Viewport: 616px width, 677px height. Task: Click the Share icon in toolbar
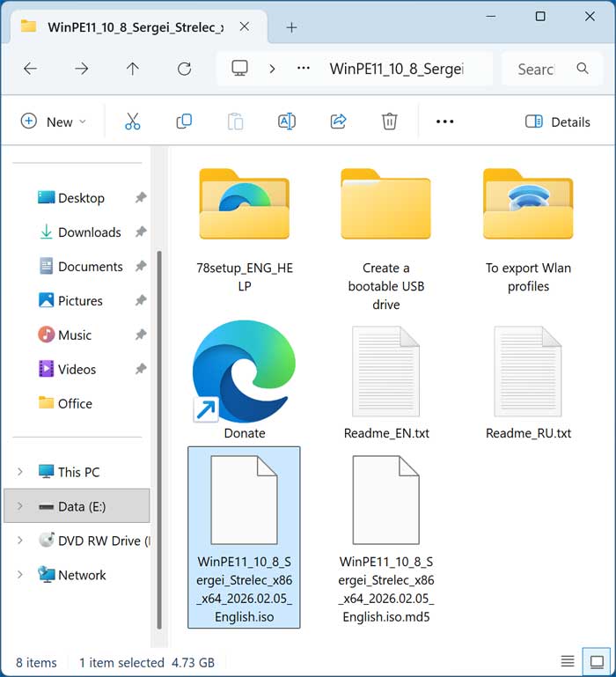click(338, 121)
